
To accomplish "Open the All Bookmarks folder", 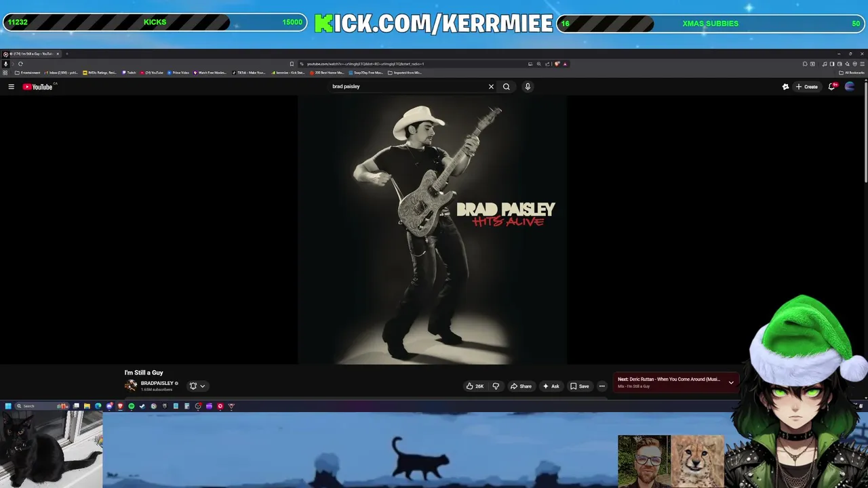I will (x=852, y=73).
